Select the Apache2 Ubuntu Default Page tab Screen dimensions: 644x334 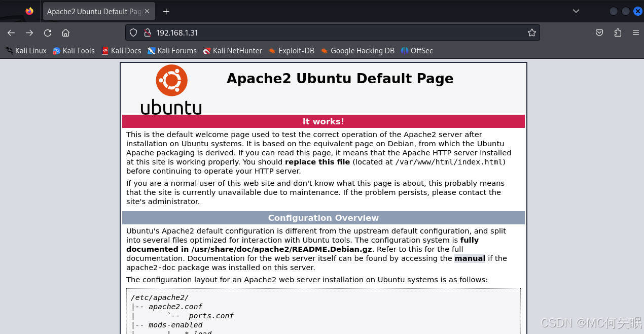99,11
